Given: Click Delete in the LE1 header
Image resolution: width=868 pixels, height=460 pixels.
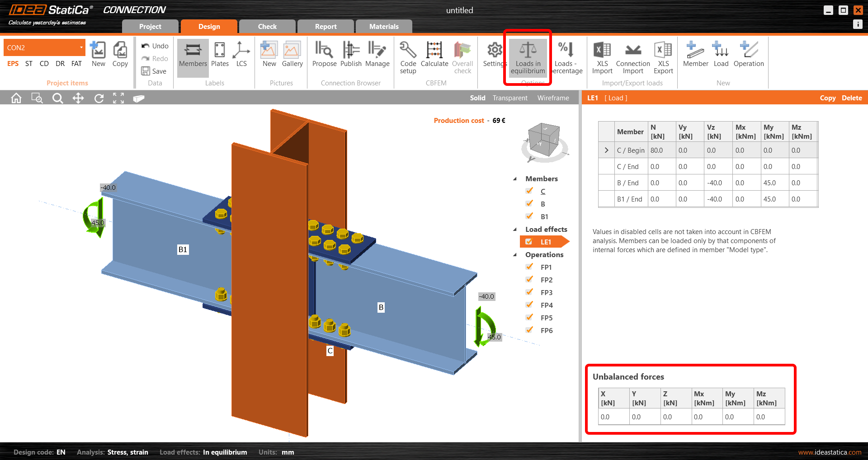Looking at the screenshot, I should pyautogui.click(x=851, y=98).
